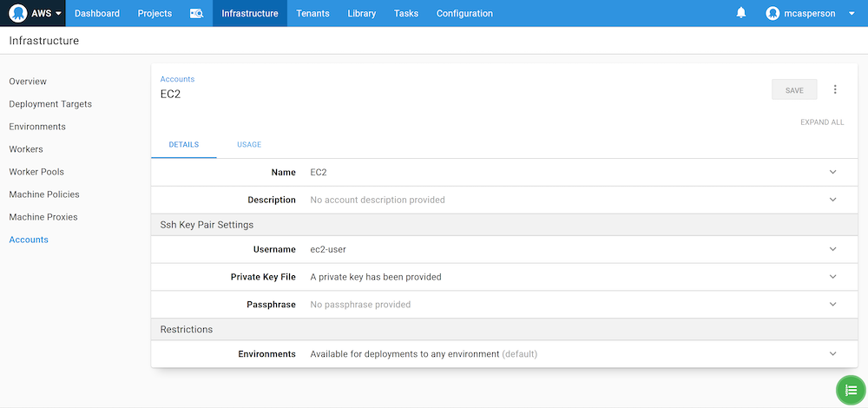Expand the Environments restriction row
Image resolution: width=868 pixels, height=408 pixels.
click(832, 354)
